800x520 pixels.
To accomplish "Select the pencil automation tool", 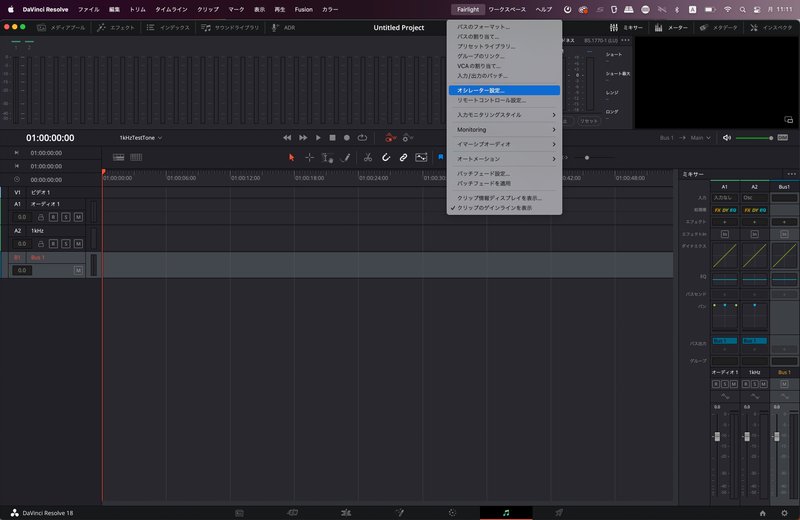I will [x=345, y=158].
